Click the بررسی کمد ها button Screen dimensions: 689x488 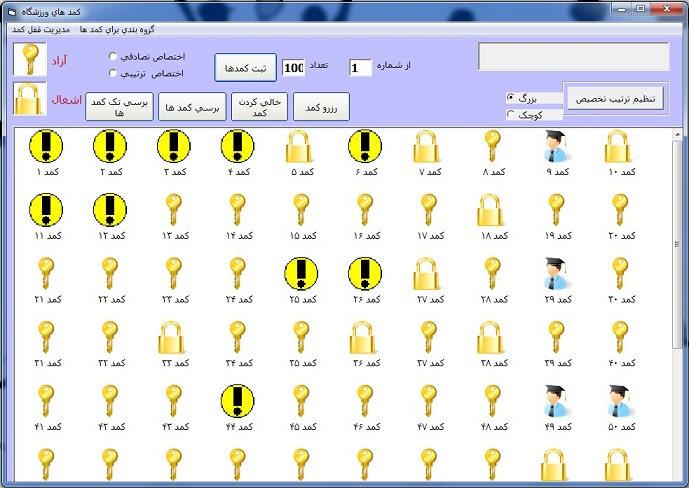[x=192, y=106]
